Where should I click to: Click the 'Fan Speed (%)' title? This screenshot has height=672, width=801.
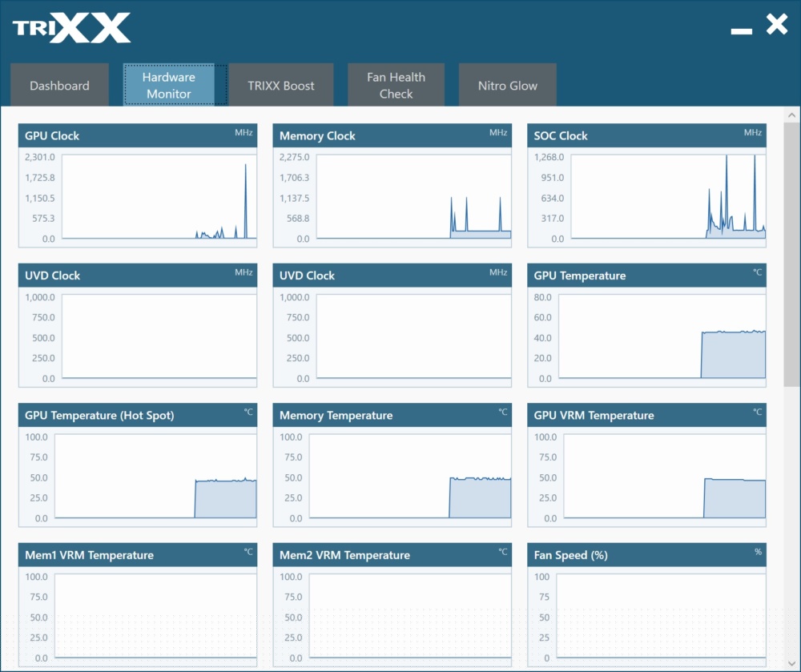click(570, 555)
